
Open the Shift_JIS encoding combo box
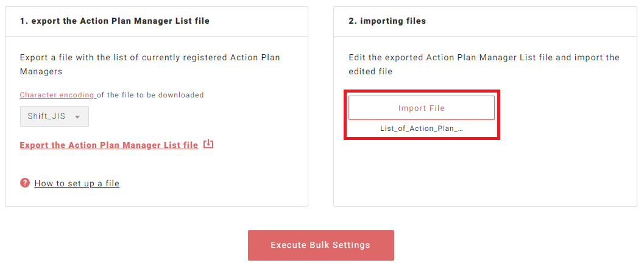pos(54,116)
